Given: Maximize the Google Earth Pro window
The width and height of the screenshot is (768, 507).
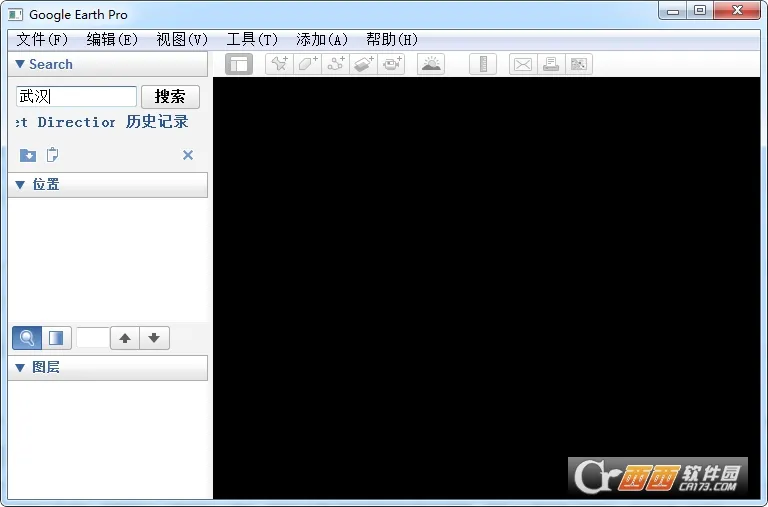Looking at the screenshot, I should pyautogui.click(x=700, y=11).
